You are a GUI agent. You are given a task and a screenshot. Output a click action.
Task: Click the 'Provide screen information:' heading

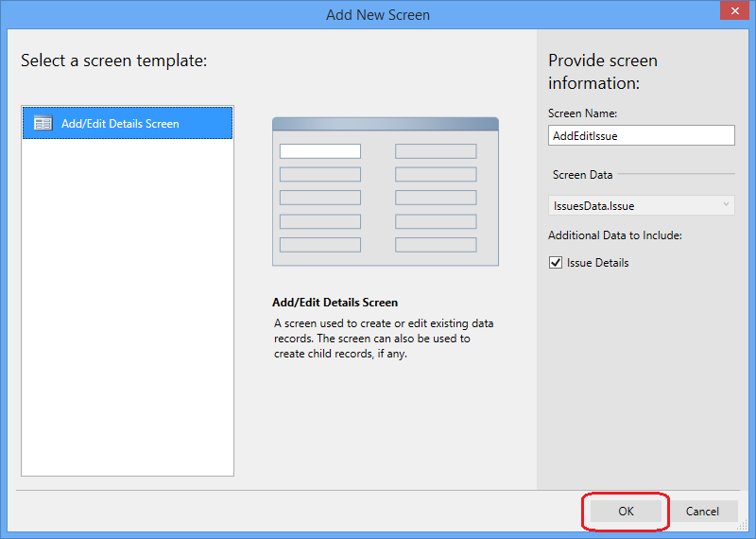click(603, 72)
